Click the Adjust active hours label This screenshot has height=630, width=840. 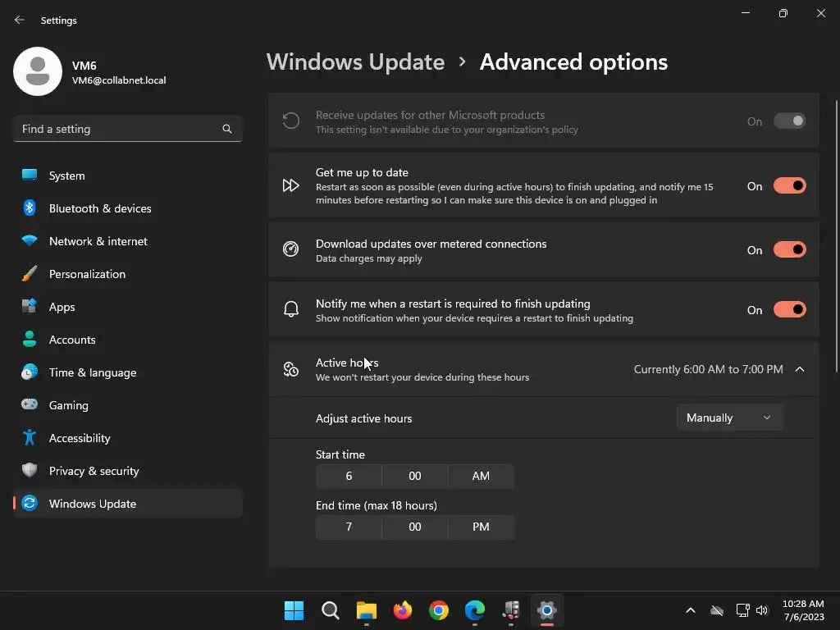[363, 418]
